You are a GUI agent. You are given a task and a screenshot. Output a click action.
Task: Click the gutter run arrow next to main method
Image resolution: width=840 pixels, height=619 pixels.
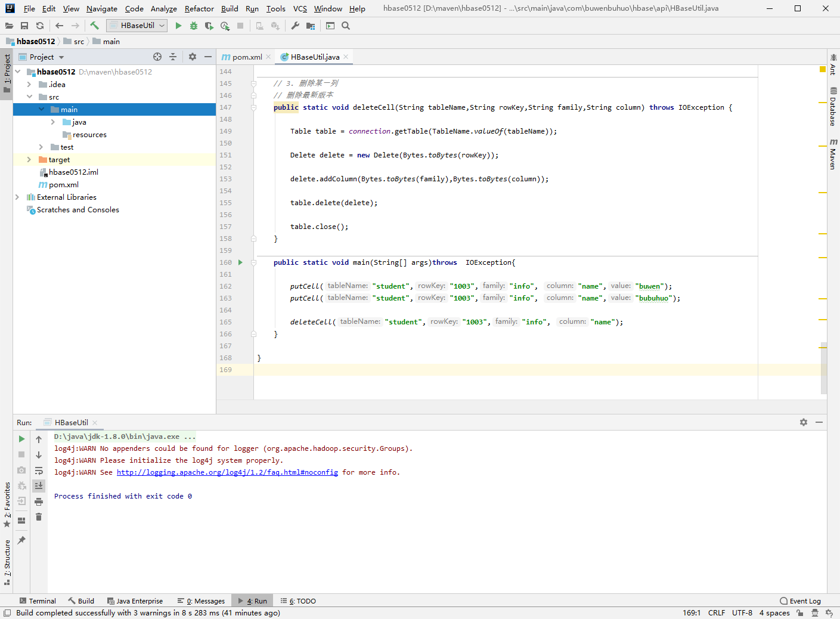pyautogui.click(x=241, y=262)
